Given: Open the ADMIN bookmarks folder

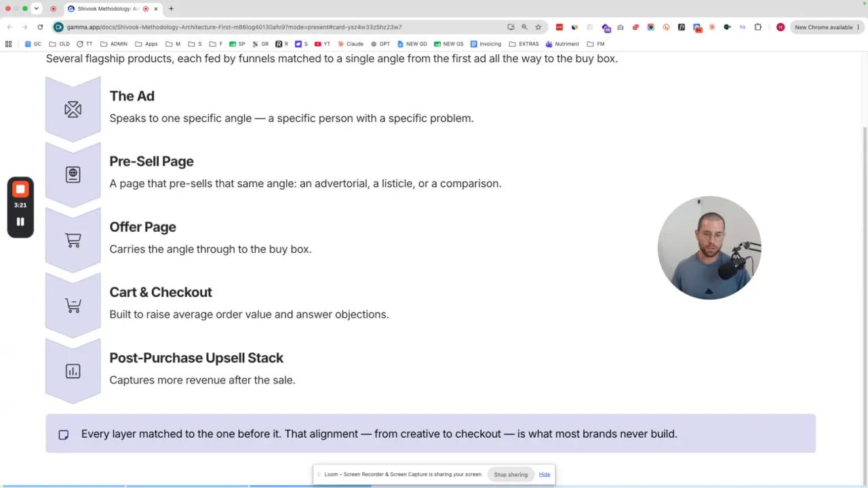Looking at the screenshot, I should (114, 44).
